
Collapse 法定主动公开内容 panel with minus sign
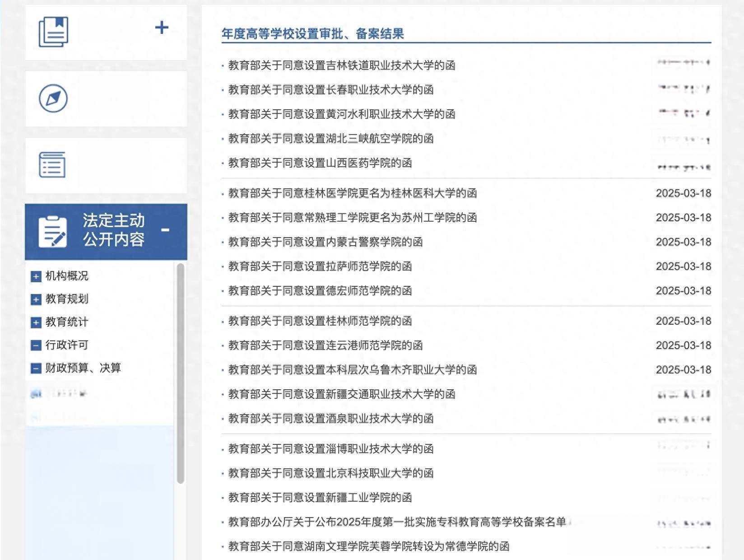(165, 230)
